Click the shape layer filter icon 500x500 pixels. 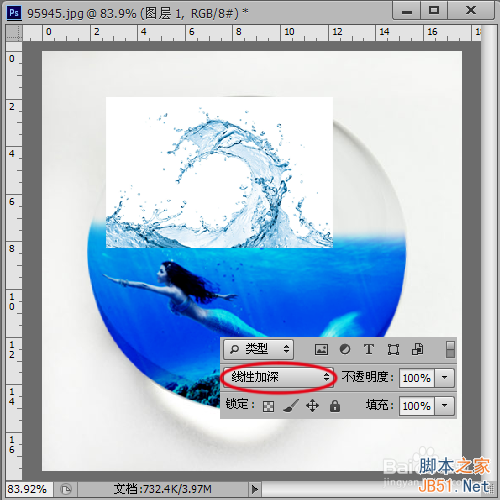tap(393, 350)
